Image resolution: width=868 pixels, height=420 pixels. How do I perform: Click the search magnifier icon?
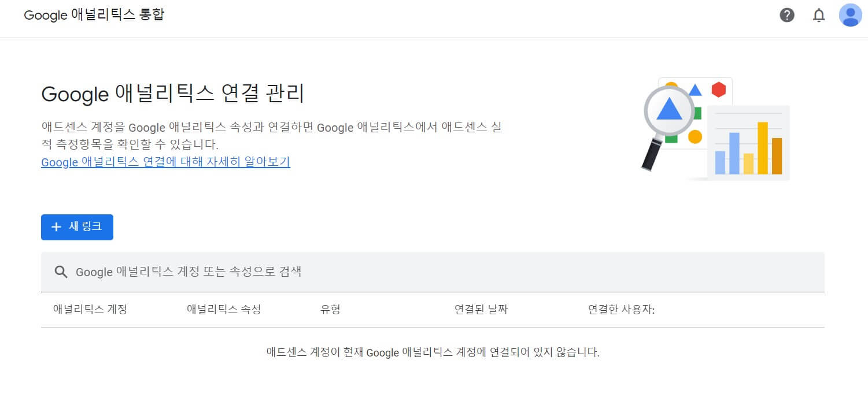point(61,272)
